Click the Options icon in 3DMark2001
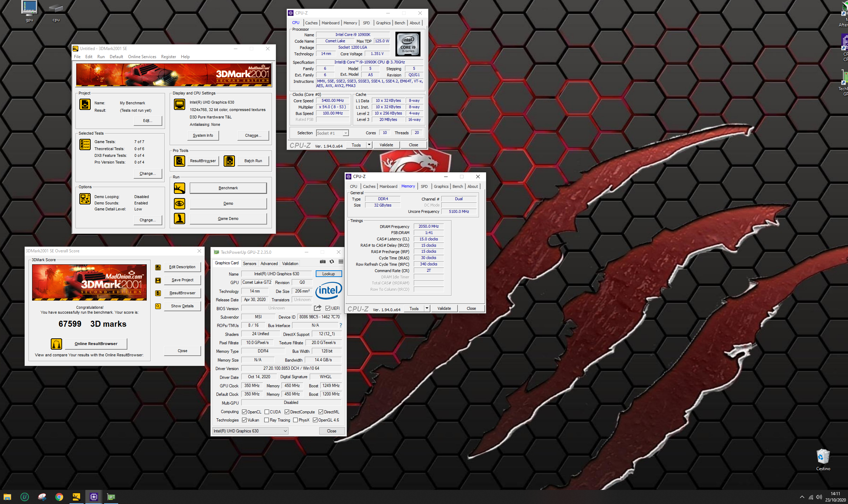848x504 pixels. click(x=85, y=199)
